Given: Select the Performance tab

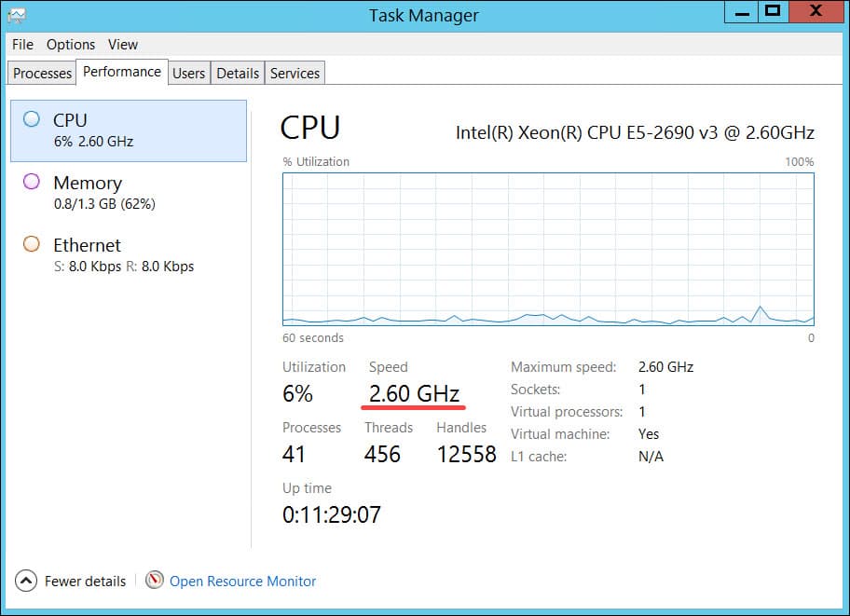Looking at the screenshot, I should tap(122, 72).
